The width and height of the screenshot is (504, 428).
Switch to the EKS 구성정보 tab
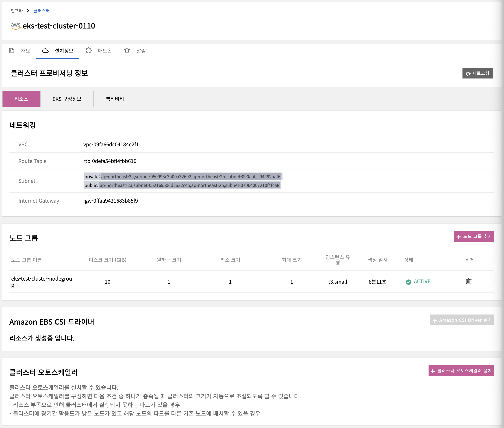click(x=67, y=99)
